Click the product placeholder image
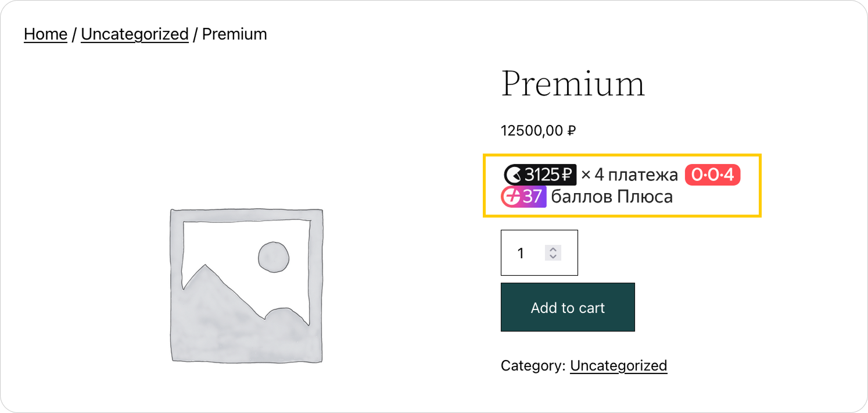The image size is (868, 413). 246,285
